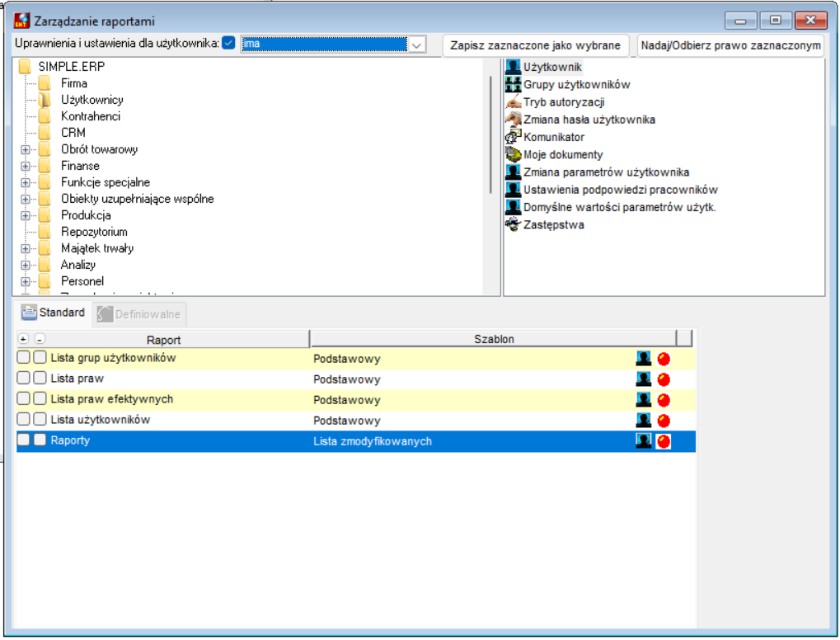Open the user selection dropdown arrow
The width and height of the screenshot is (840, 640).
click(417, 45)
